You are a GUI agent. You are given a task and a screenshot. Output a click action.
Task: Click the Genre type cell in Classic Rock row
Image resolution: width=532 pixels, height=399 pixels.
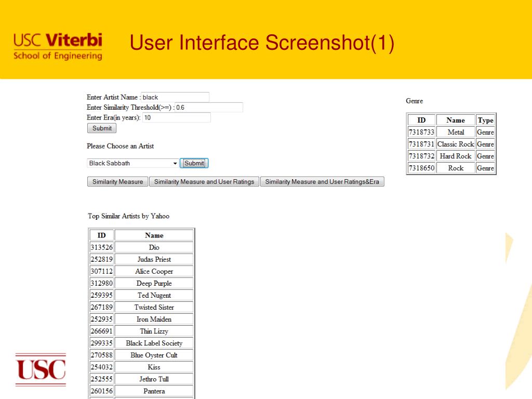click(486, 144)
